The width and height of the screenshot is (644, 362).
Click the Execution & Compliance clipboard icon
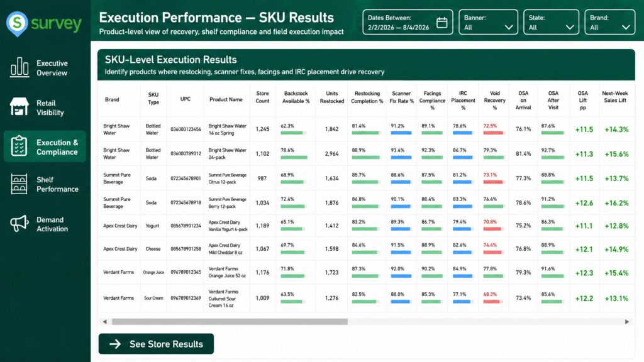pyautogui.click(x=19, y=146)
